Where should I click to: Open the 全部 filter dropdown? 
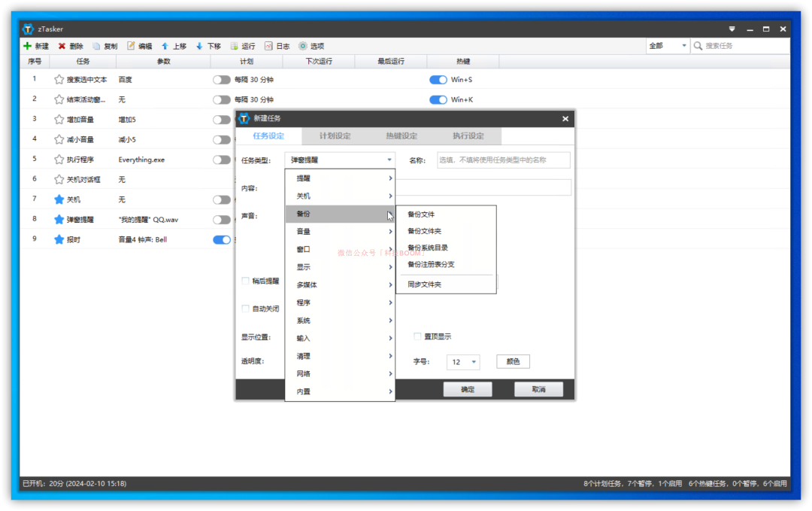click(667, 46)
